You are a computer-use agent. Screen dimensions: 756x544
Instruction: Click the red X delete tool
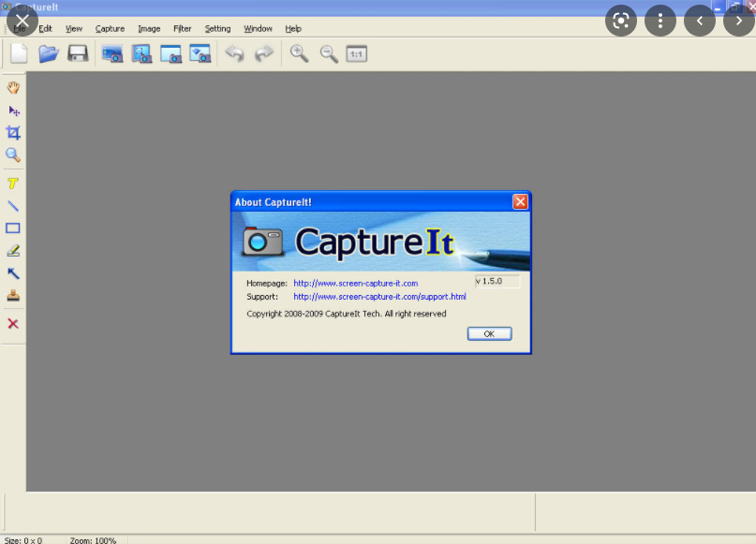(13, 323)
